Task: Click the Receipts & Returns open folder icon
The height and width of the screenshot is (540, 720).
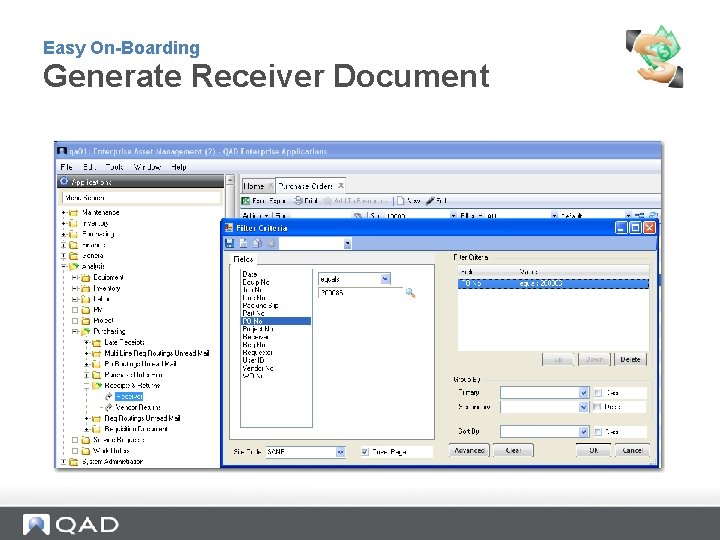Action: pos(97,385)
